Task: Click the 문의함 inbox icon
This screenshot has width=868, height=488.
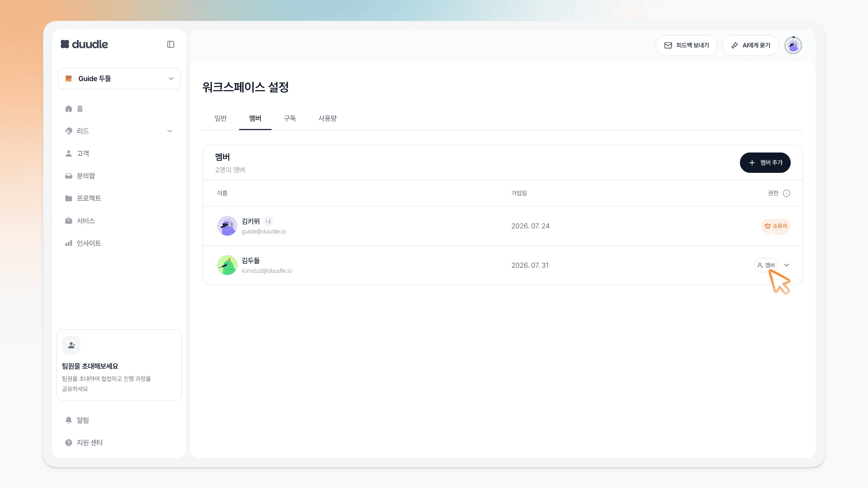Action: point(68,176)
